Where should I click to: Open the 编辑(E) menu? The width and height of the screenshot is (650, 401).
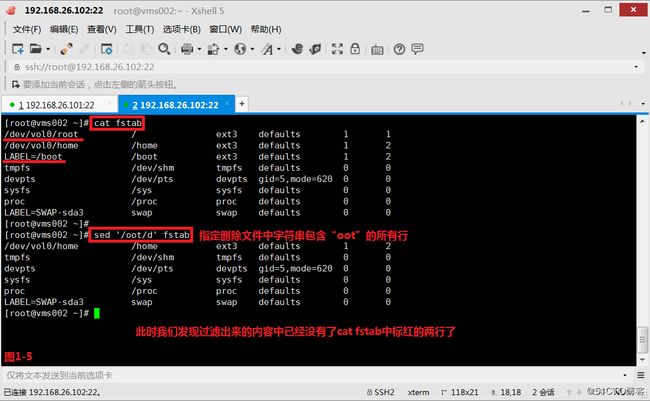64,29
